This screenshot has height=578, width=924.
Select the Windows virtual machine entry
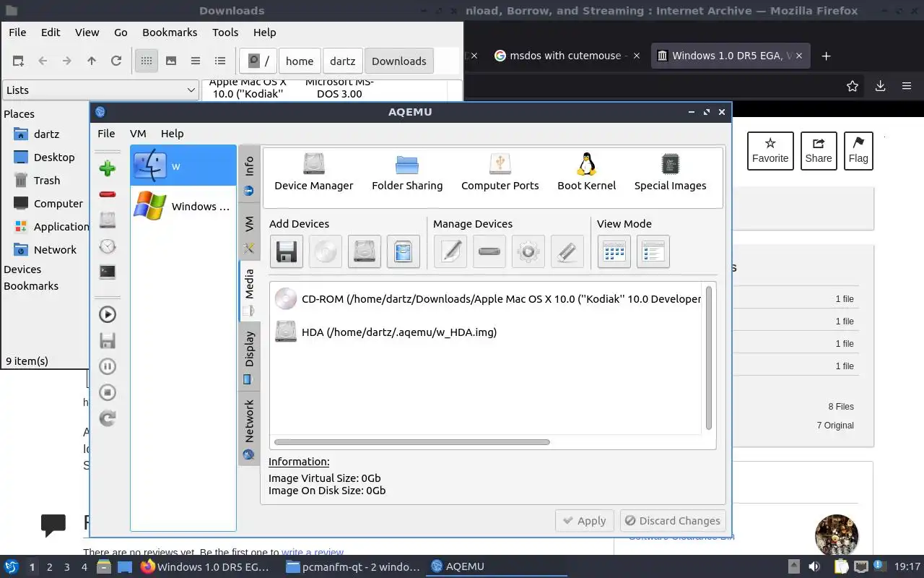tap(183, 207)
